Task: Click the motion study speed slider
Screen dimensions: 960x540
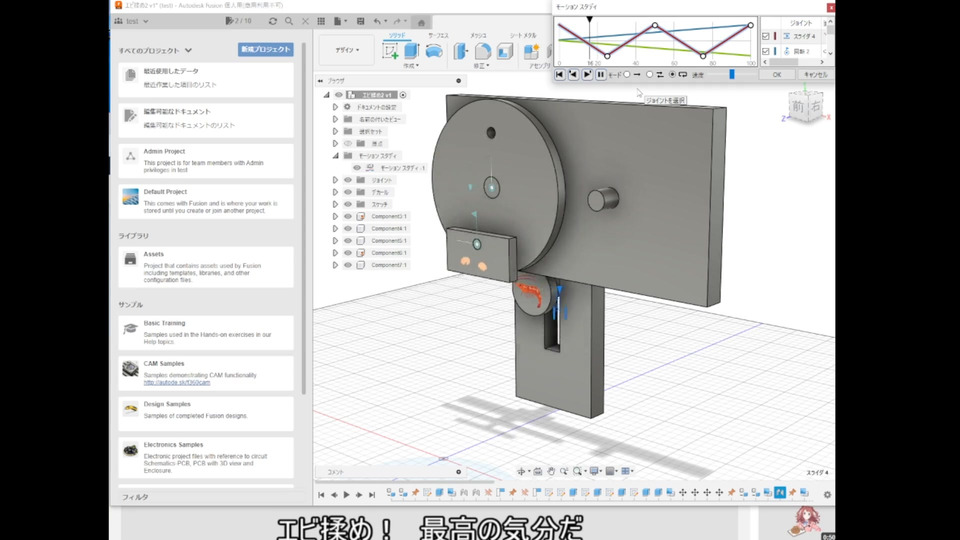Action: tap(732, 74)
